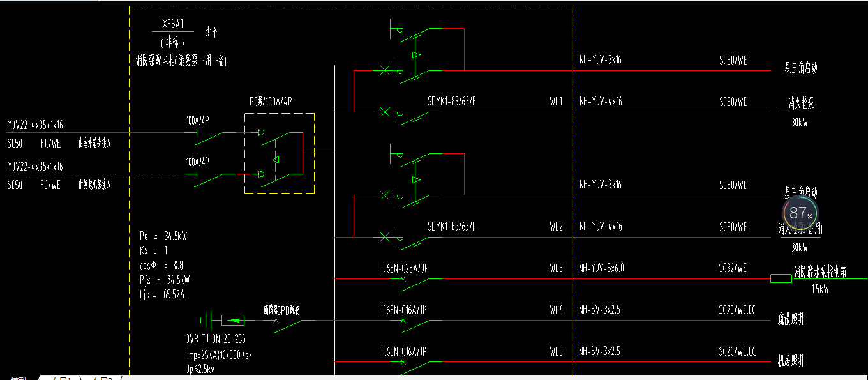Screen dimensions: 868x380
Task: Switch to the 布局2 layout tab
Action: tap(101, 379)
